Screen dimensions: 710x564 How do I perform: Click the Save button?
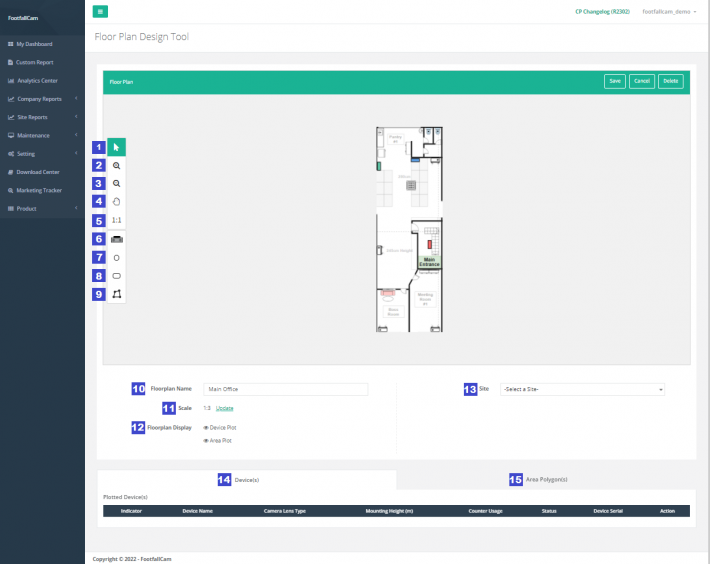[x=615, y=81]
